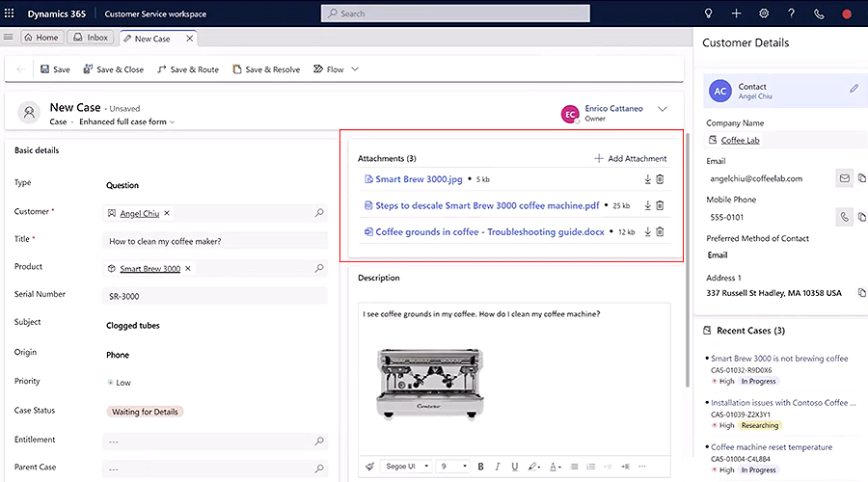The width and height of the screenshot is (868, 482).
Task: Open 'Smart Brew 3000 is not brewing coffee' case
Action: [x=779, y=358]
